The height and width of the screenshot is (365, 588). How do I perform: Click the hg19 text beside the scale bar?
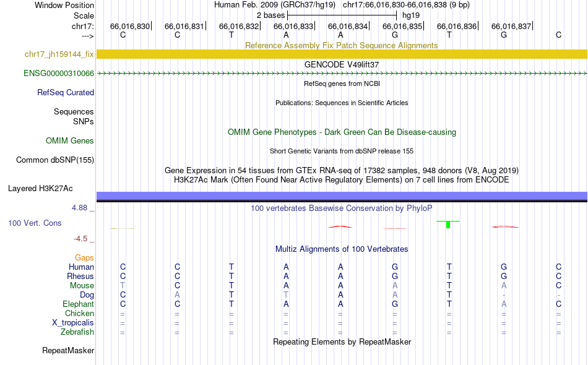point(411,15)
